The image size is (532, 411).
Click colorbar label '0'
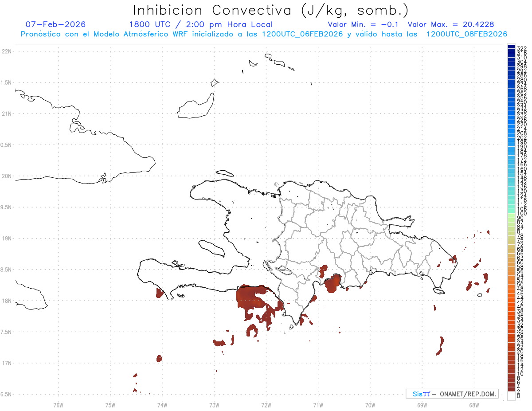coord(519,395)
